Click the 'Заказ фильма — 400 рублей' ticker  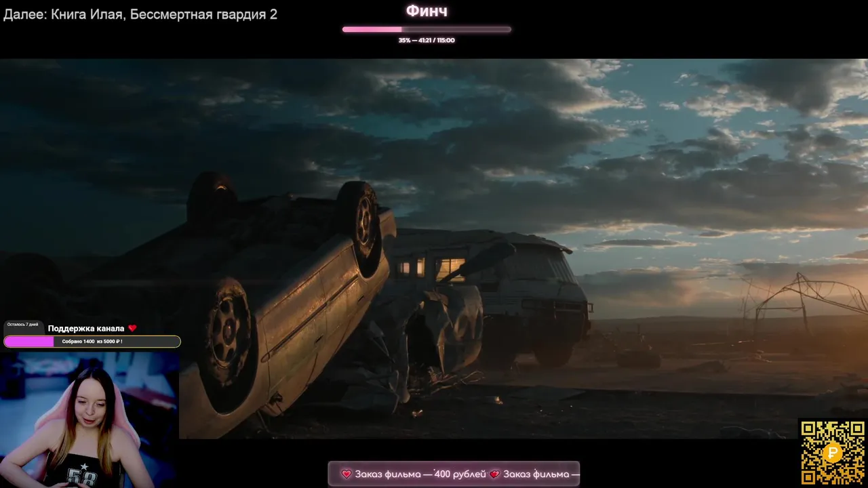(454, 474)
